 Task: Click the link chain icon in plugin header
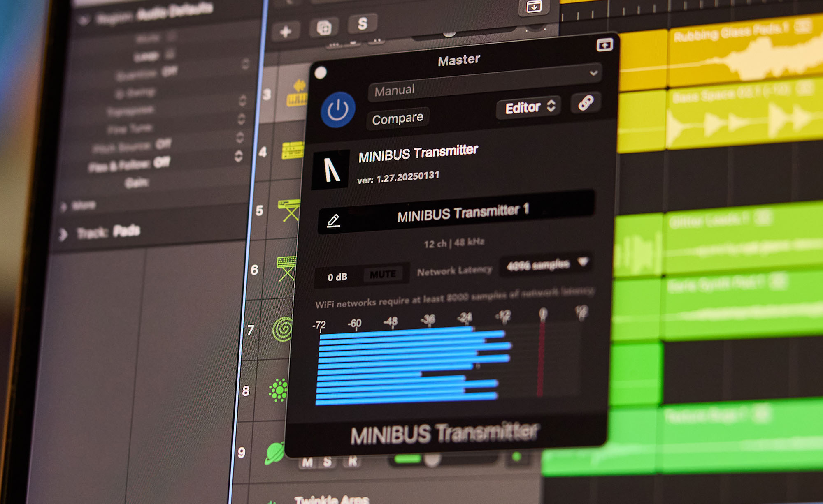586,103
